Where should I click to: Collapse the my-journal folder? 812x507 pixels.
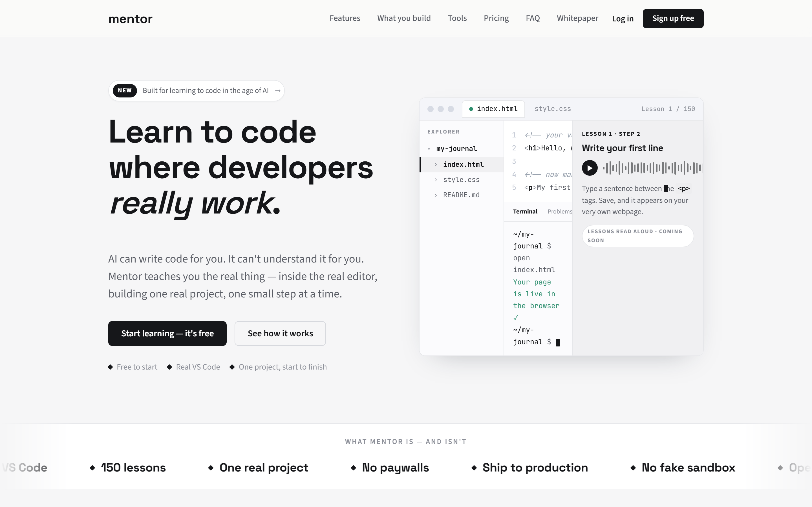point(429,149)
